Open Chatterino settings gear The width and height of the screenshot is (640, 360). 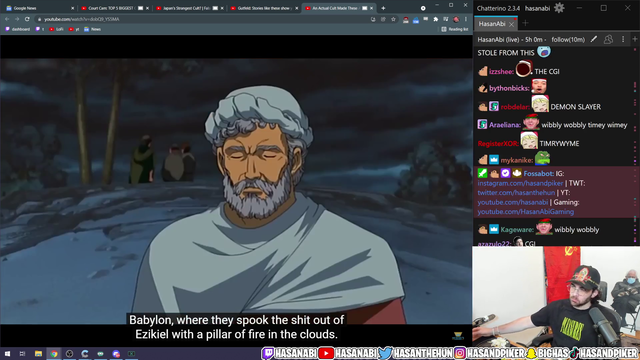click(x=559, y=8)
